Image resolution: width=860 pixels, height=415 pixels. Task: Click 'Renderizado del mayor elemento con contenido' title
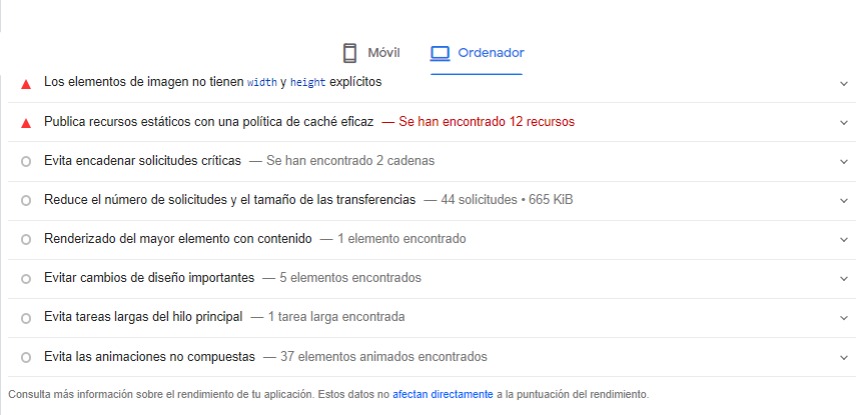click(x=178, y=239)
